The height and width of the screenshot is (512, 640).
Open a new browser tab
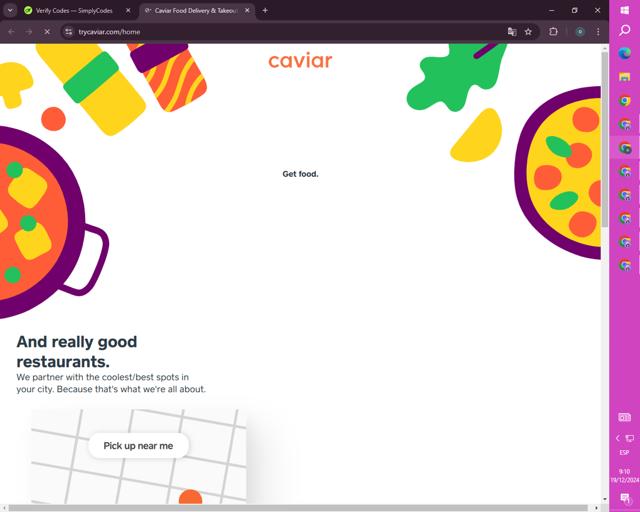coord(265,11)
